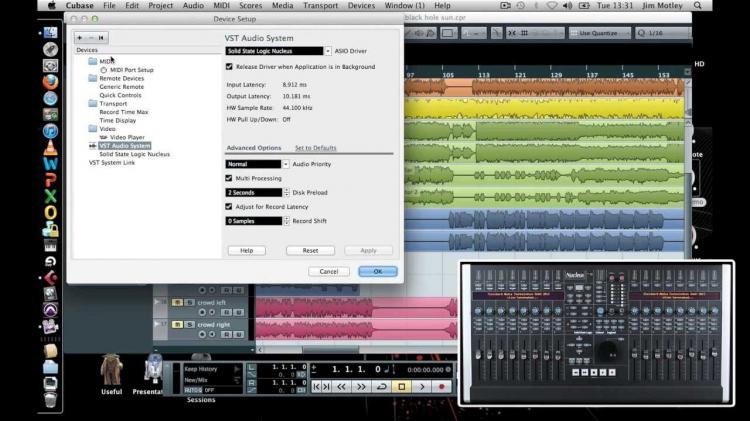
Task: Expand the crowd right track lanes arrow
Action: point(156,324)
